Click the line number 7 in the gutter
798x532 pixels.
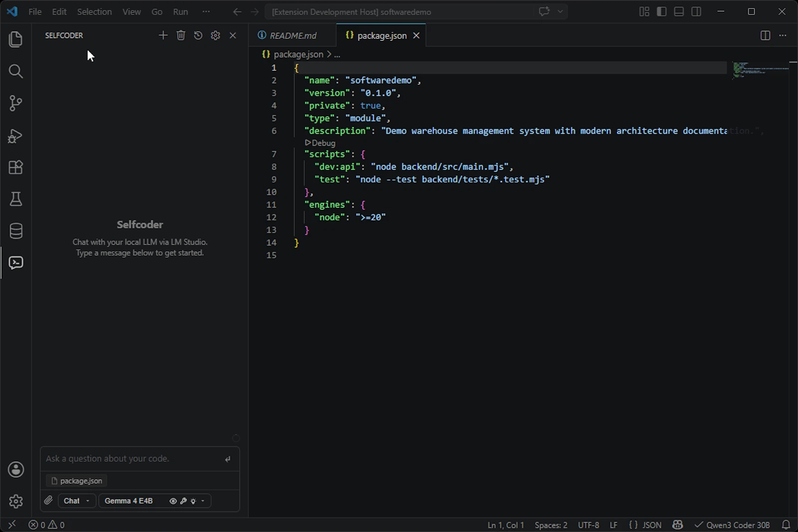[x=274, y=154]
